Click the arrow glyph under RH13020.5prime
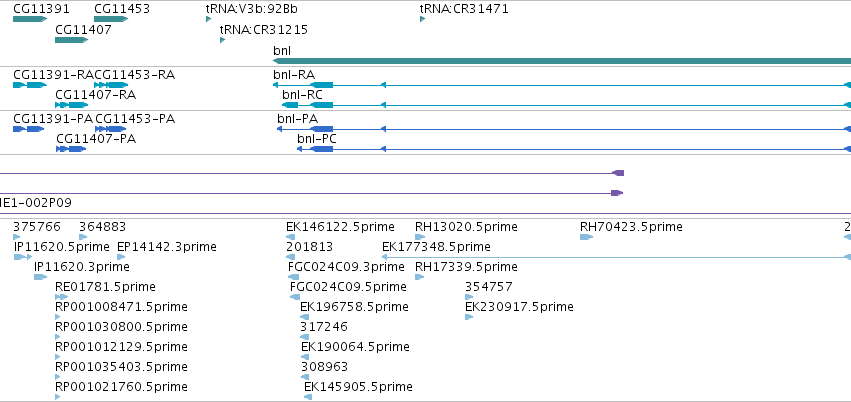The width and height of the screenshot is (851, 402). (x=420, y=237)
